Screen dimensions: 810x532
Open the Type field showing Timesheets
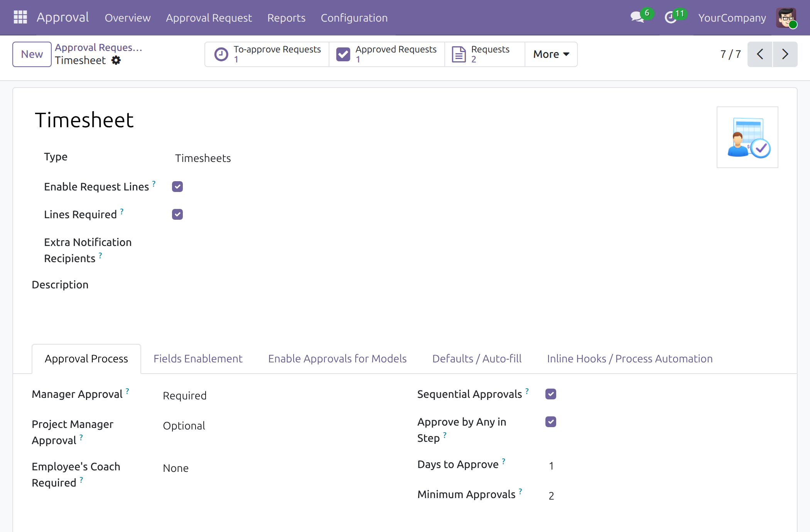click(x=203, y=158)
